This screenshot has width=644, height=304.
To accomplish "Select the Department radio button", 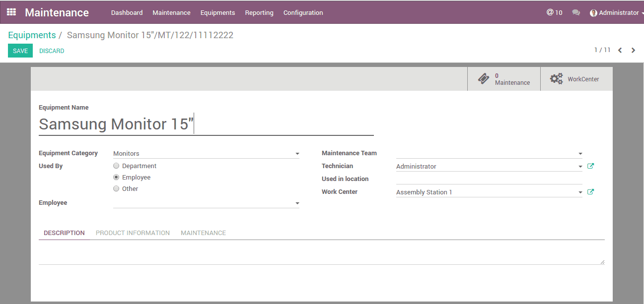I will [116, 166].
